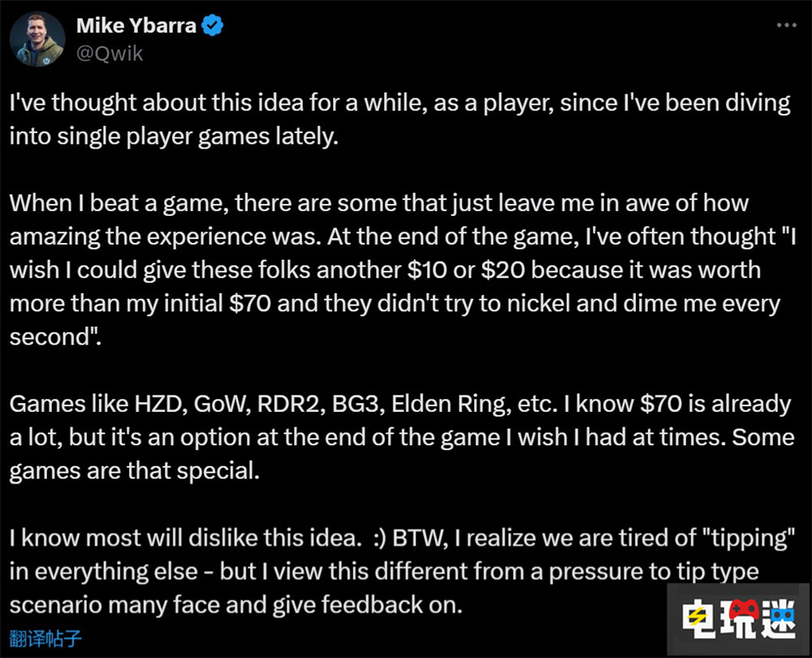Click the words "Elden Ring" in the post
This screenshot has height=658, width=812.
(451, 404)
